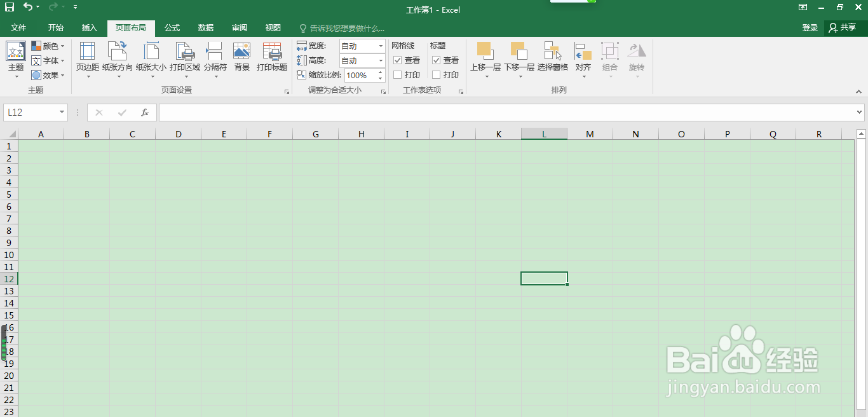
Task: Open the Orientation (纸张方向) menu
Action: [118, 60]
